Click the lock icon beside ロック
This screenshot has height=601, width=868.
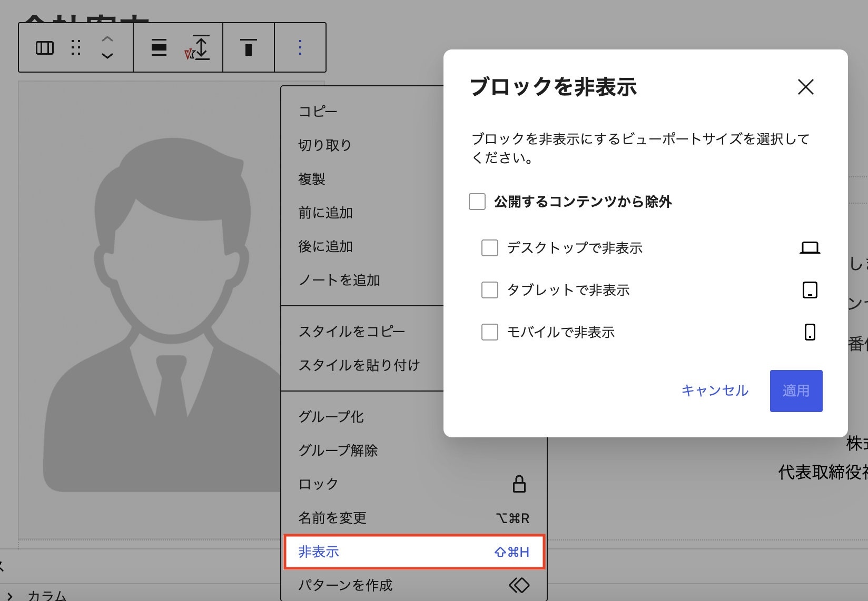(x=519, y=484)
